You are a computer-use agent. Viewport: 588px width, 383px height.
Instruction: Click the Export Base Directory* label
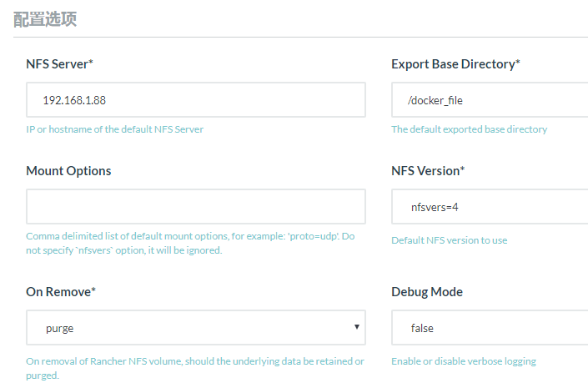(x=455, y=64)
